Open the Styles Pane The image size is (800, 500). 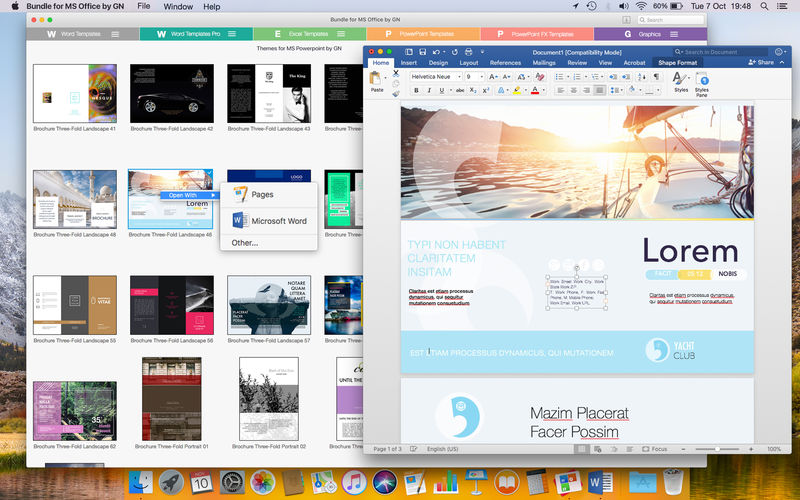point(702,84)
